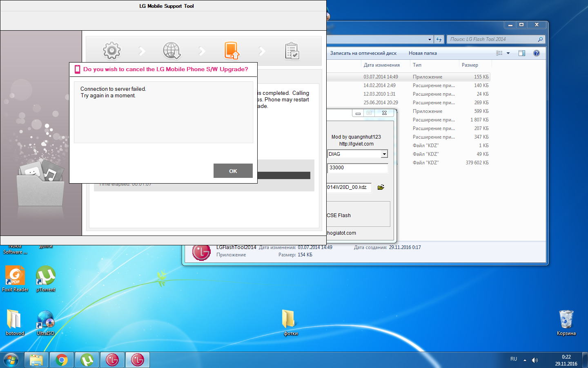Image resolution: width=588 pixels, height=368 pixels.
Task: Click OK in the connection failed dialog
Action: click(x=233, y=171)
